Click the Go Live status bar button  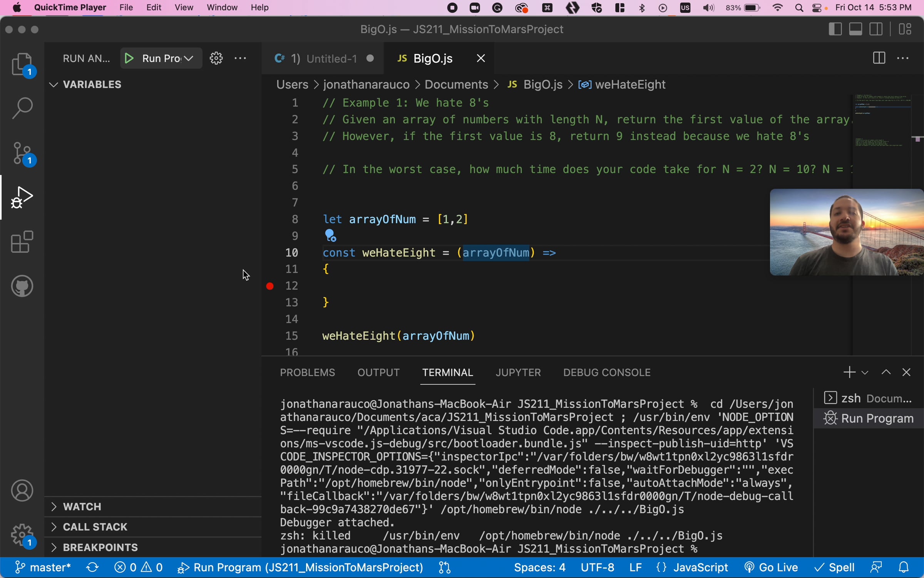[x=771, y=567]
